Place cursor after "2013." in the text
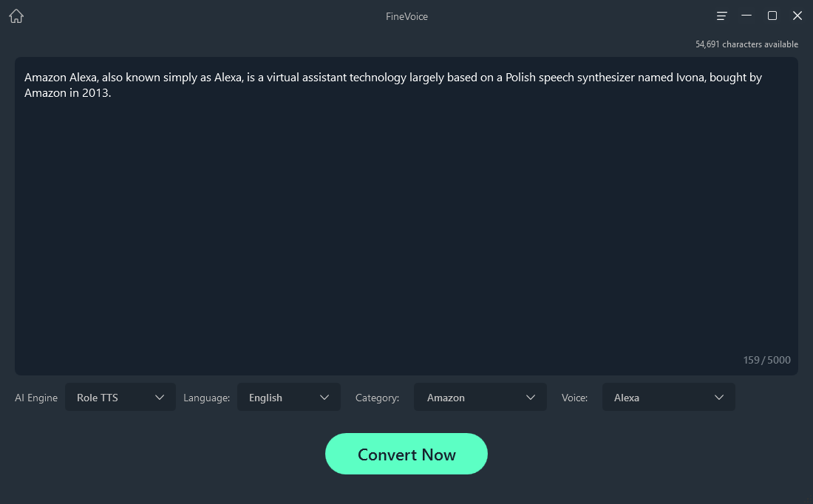Image resolution: width=813 pixels, height=504 pixels. pyautogui.click(x=112, y=93)
